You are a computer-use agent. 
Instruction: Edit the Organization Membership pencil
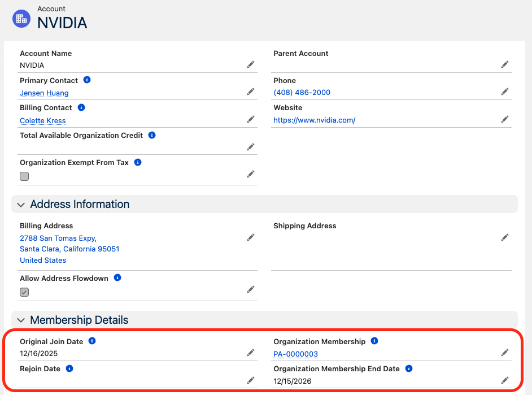505,353
